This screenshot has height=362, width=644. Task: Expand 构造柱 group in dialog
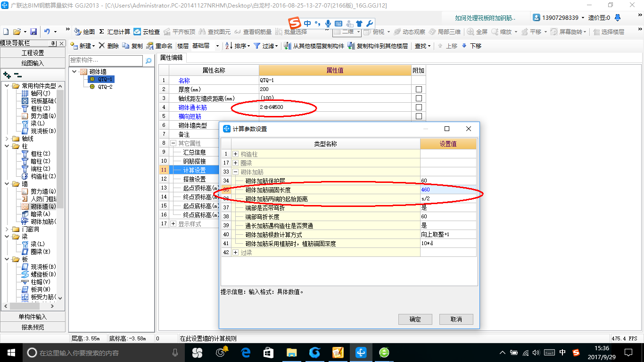(x=236, y=154)
